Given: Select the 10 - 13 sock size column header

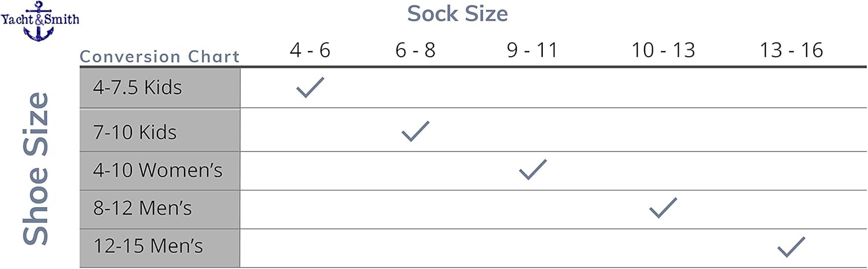Looking at the screenshot, I should point(663,50).
